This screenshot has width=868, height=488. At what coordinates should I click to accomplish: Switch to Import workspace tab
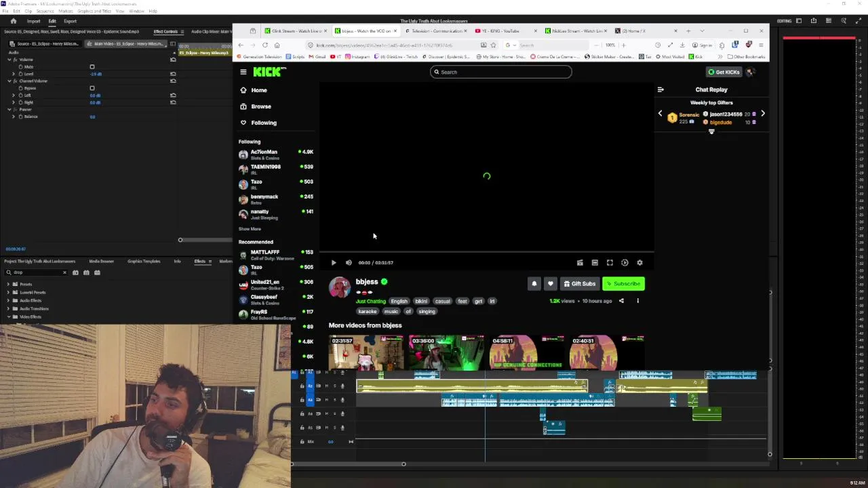(x=33, y=21)
